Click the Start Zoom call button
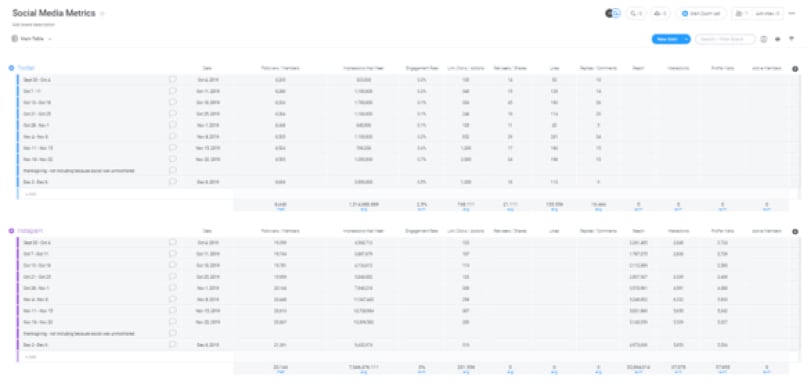Image resolution: width=812 pixels, height=387 pixels. click(x=701, y=14)
